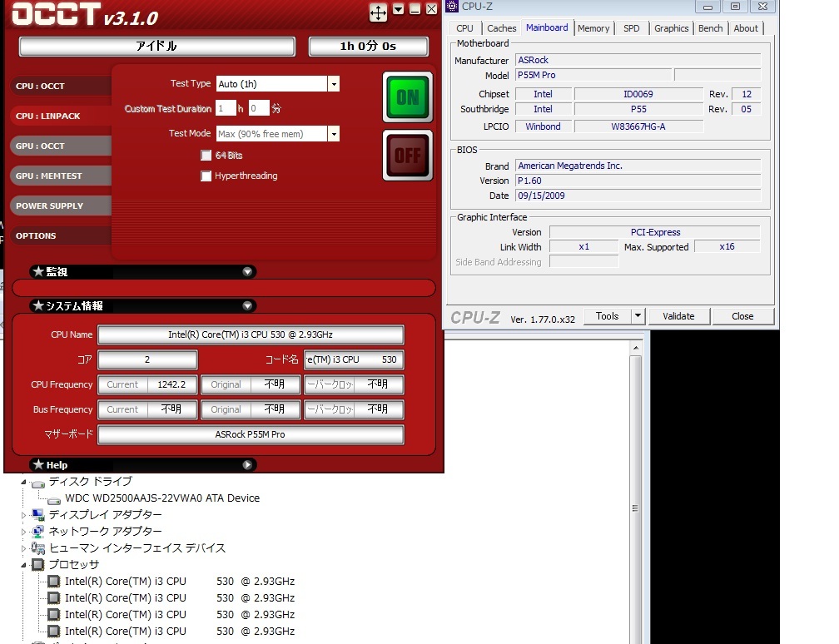Switch to GPU : OCCT test tab
The height and width of the screenshot is (644, 839).
61,146
